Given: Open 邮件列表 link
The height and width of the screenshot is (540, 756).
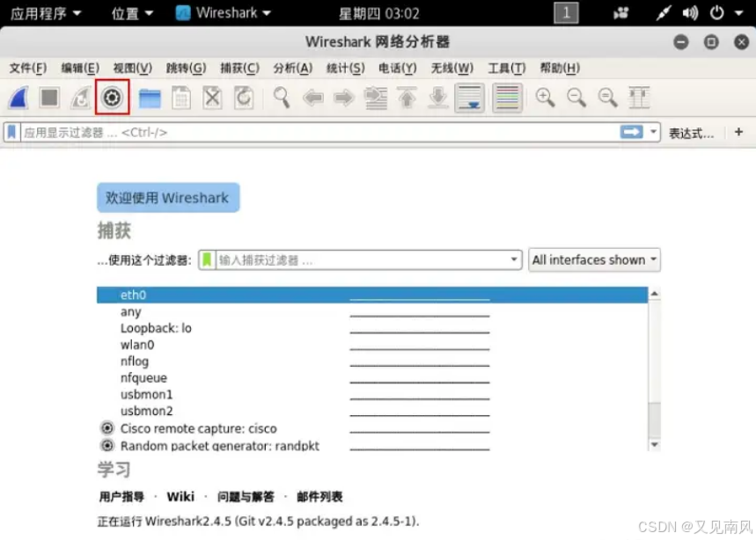Looking at the screenshot, I should coord(319,497).
